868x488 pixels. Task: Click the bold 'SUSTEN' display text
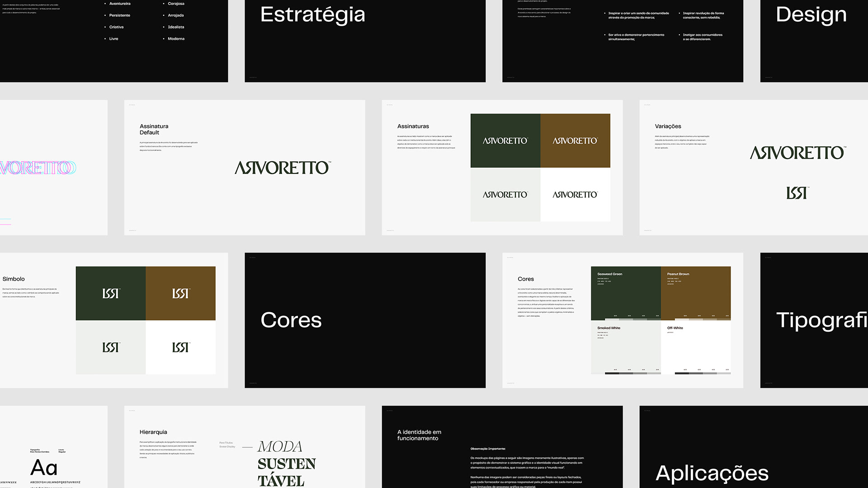coord(287,464)
